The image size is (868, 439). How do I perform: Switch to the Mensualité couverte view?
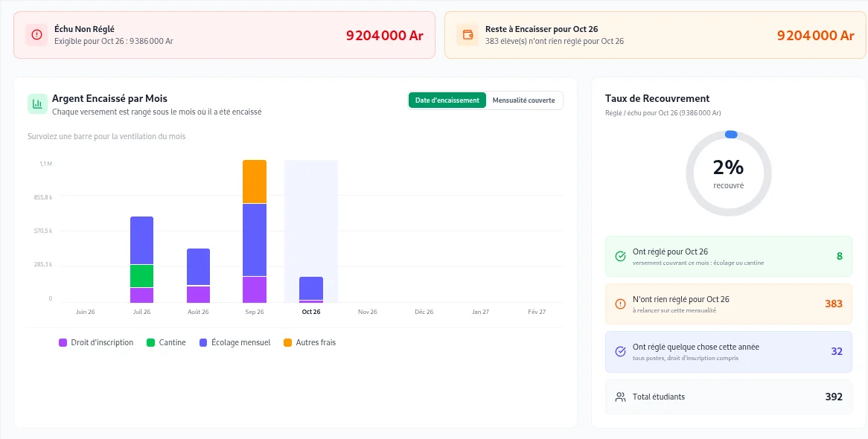click(x=523, y=100)
